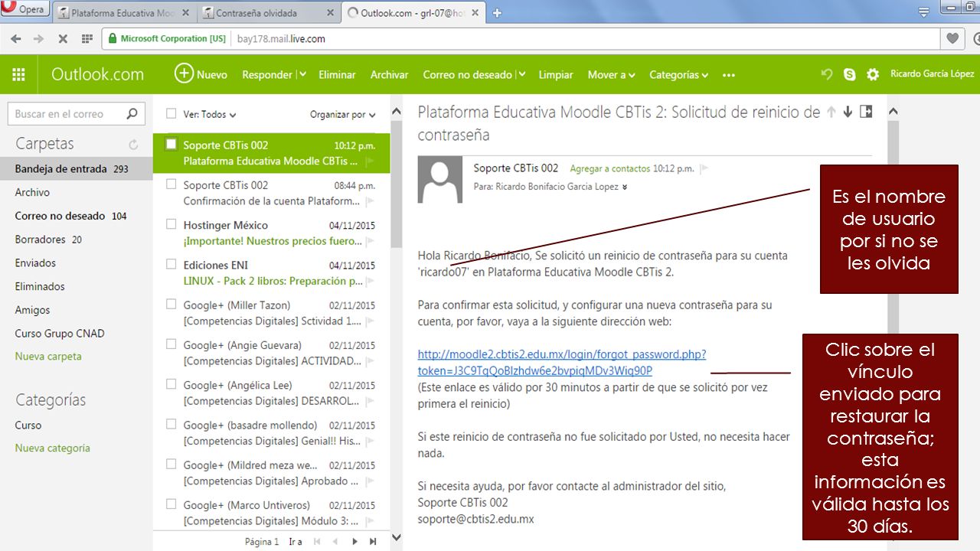Uncheck the 10:12 p.m. Soporte CBTis message checkbox
This screenshot has width=980, height=551.
point(171,144)
